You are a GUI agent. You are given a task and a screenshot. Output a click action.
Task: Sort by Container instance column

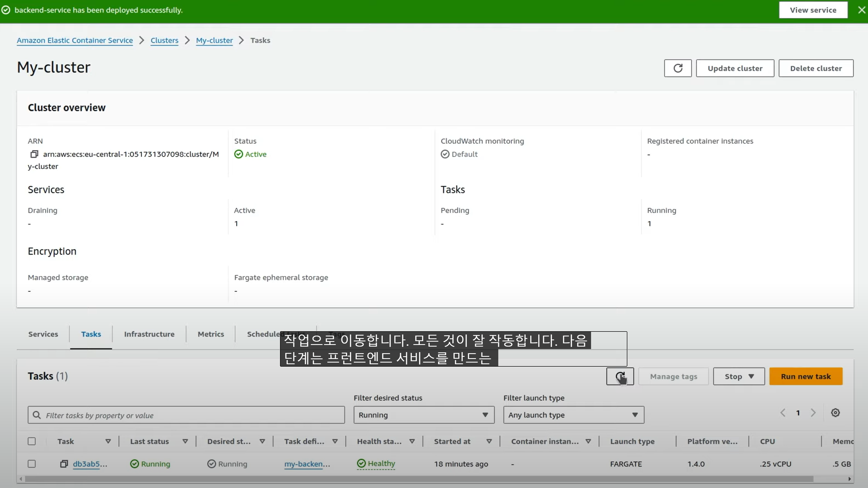click(588, 441)
